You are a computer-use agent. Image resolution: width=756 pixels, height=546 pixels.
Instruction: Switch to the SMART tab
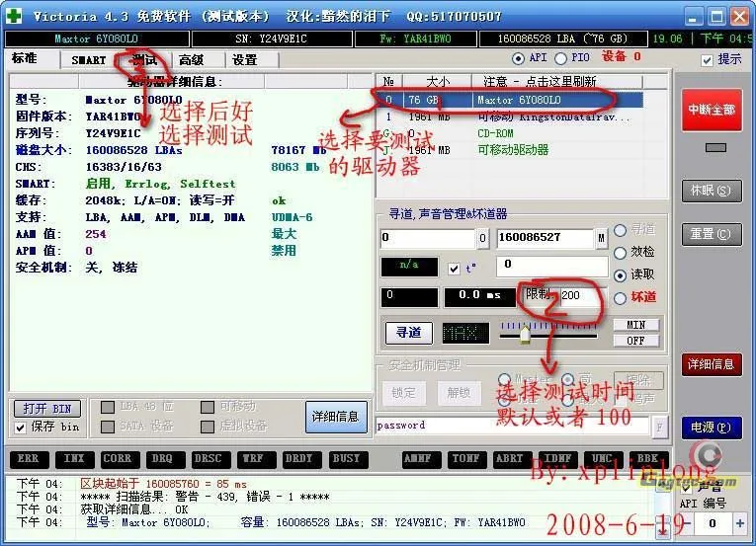(x=88, y=60)
